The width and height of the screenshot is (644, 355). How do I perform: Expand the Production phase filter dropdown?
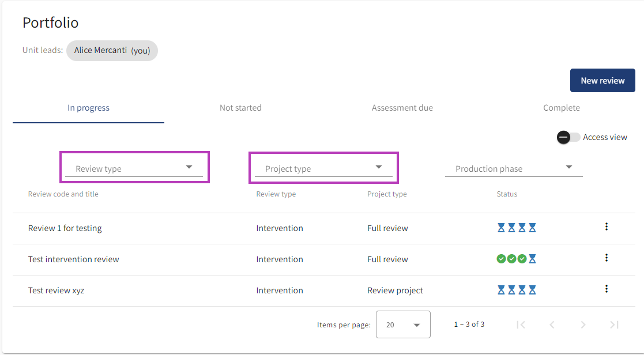(x=513, y=168)
